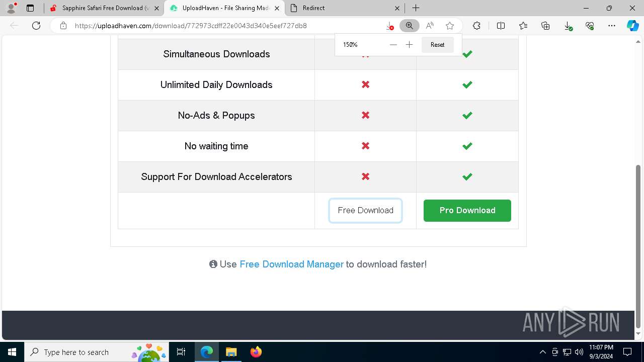Viewport: 644px width, 362px height.
Task: Select the Unlimited Daily Downloads label
Action: pyautogui.click(x=216, y=84)
